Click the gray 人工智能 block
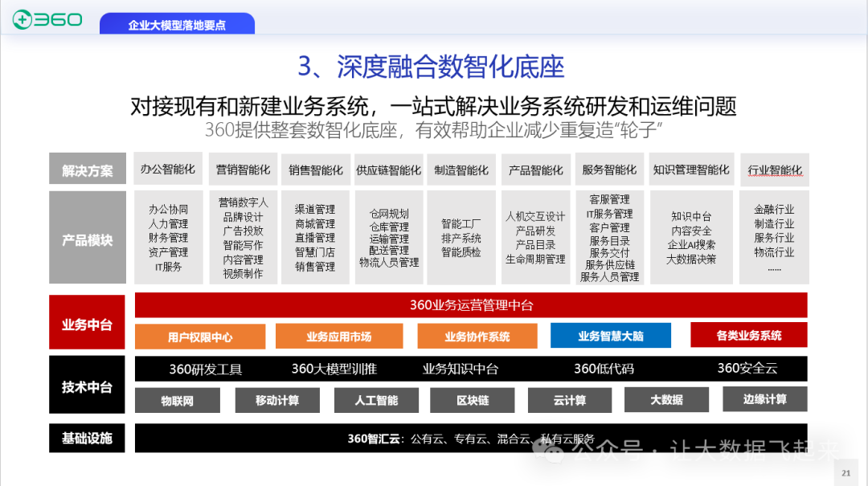Image resolution: width=868 pixels, height=486 pixels. [x=376, y=400]
